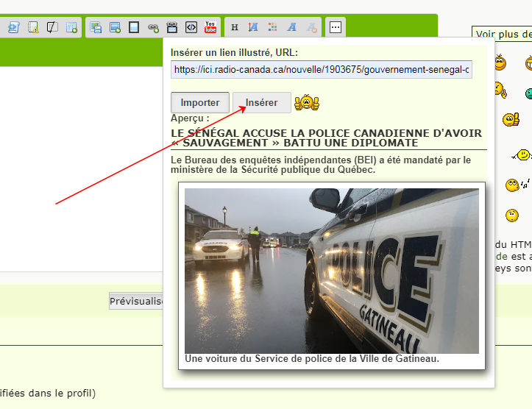The width and height of the screenshot is (532, 409).
Task: Insert the finger-wagging smiley emoticon
Action: 500,90
